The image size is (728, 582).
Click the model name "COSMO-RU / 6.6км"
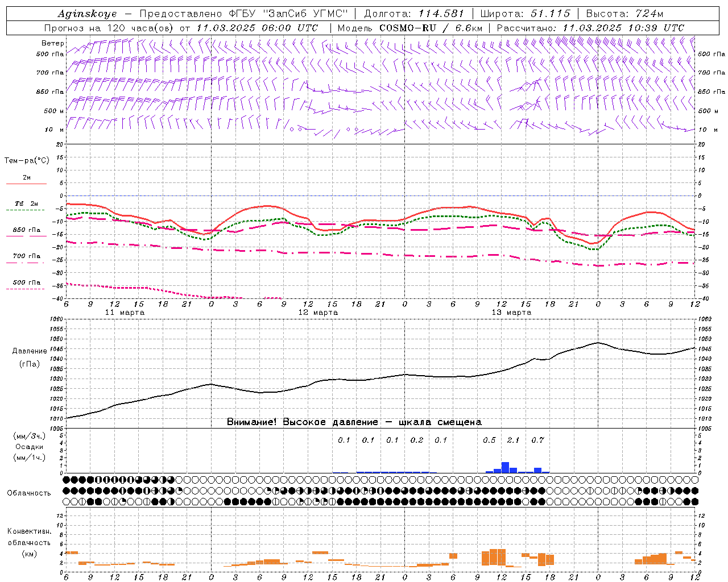431,28
